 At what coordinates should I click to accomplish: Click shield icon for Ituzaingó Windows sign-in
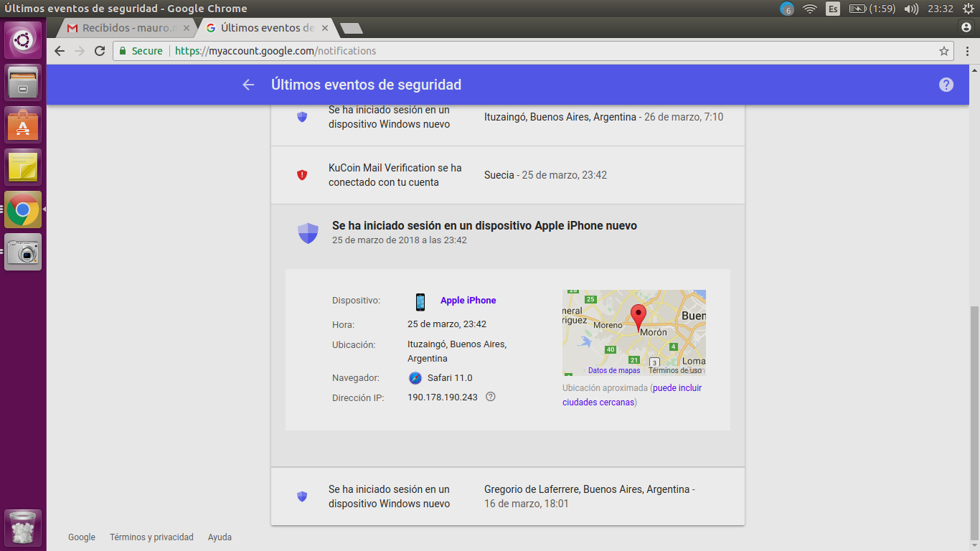pyautogui.click(x=302, y=117)
